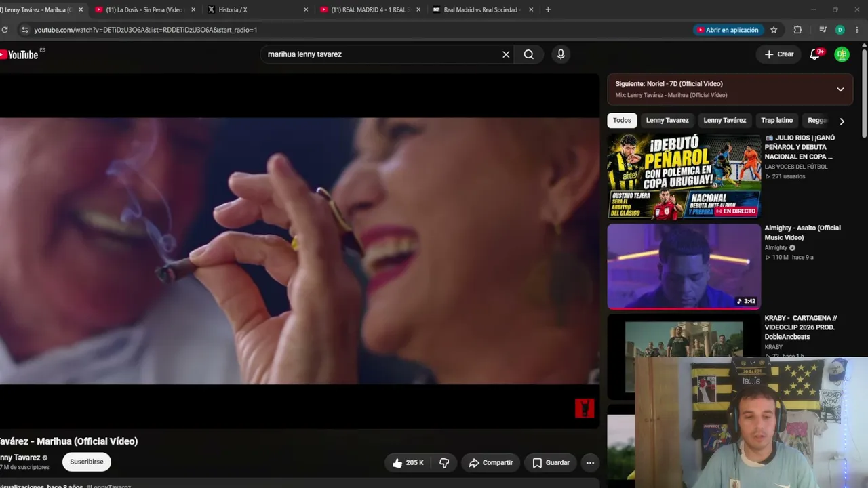This screenshot has height=488, width=868.
Task: Show more filter chips with the arrow
Action: (842, 121)
